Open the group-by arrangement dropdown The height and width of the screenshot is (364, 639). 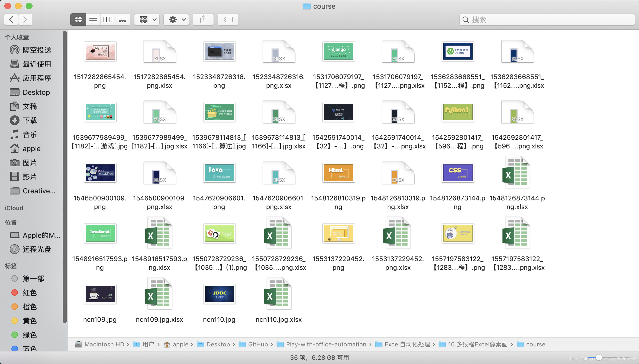(x=147, y=19)
